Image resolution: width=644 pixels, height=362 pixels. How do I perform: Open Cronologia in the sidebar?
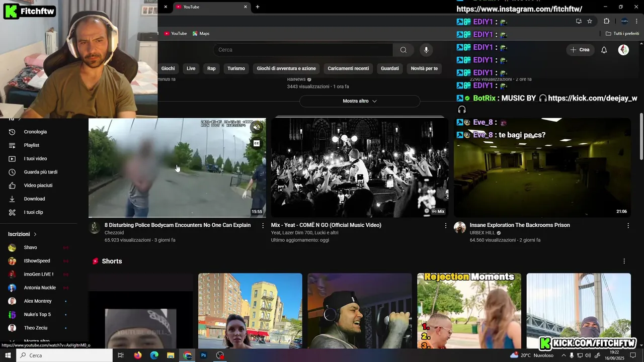pos(35,132)
